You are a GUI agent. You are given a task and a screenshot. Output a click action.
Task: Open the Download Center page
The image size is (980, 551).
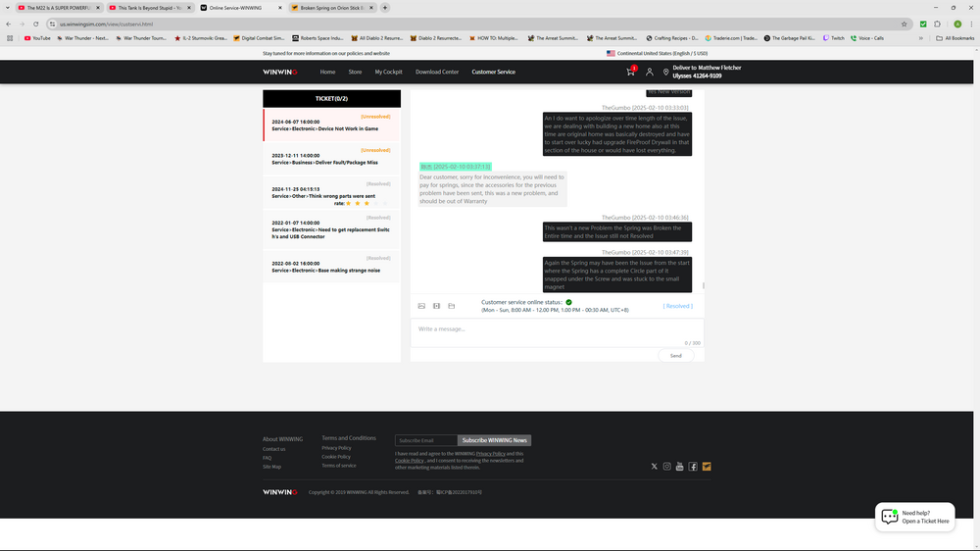pos(437,72)
